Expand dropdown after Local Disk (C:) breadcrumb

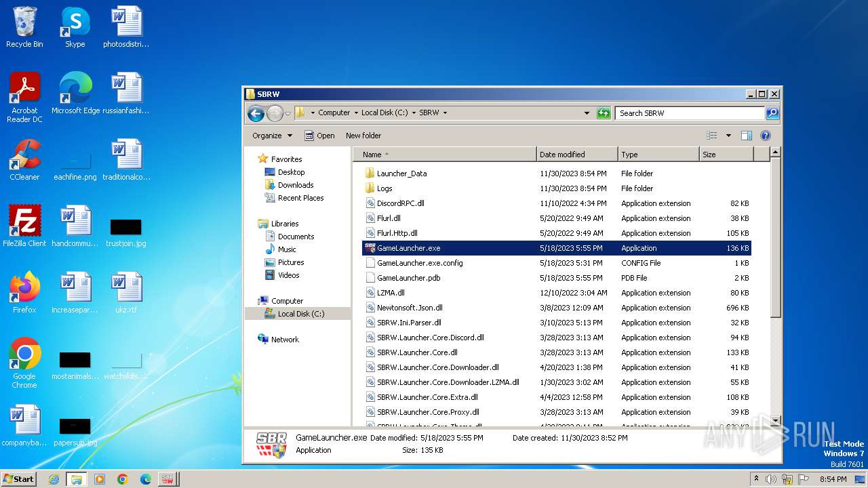pos(414,113)
